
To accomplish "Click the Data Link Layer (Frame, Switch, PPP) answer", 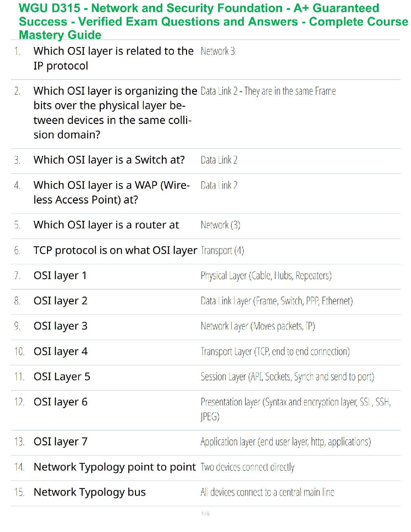I will (276, 301).
